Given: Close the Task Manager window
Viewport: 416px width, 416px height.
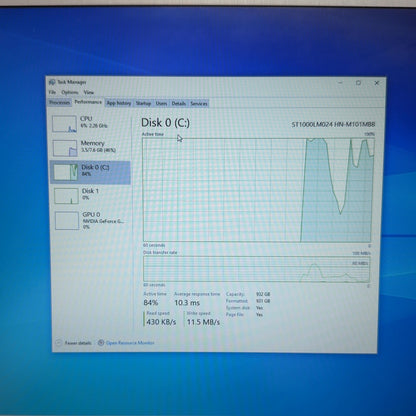Looking at the screenshot, I should [377, 83].
